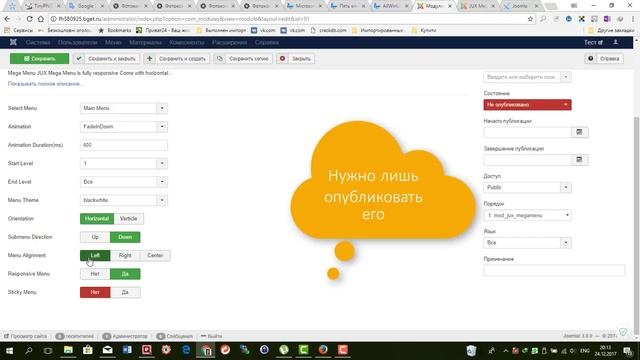The image size is (640, 360).
Task: Click the Справка help button
Action: 604,59
